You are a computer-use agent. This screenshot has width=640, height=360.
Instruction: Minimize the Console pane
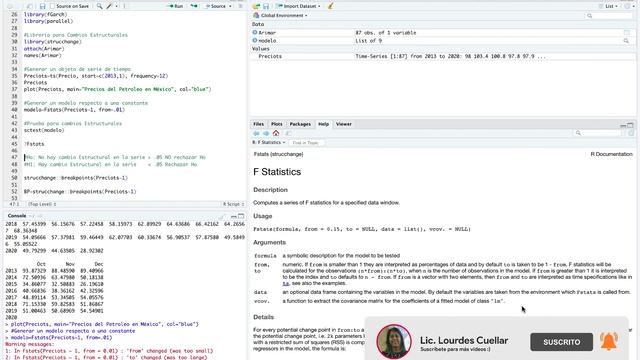point(233,216)
